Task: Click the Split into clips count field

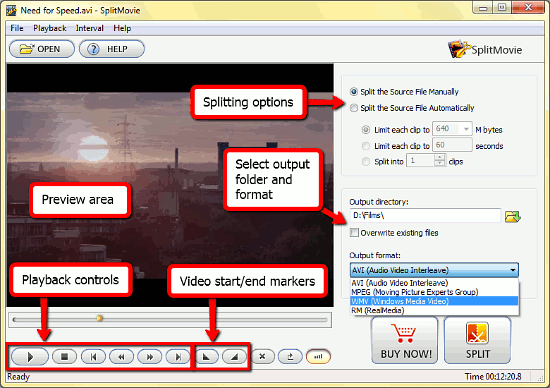Action: point(421,161)
